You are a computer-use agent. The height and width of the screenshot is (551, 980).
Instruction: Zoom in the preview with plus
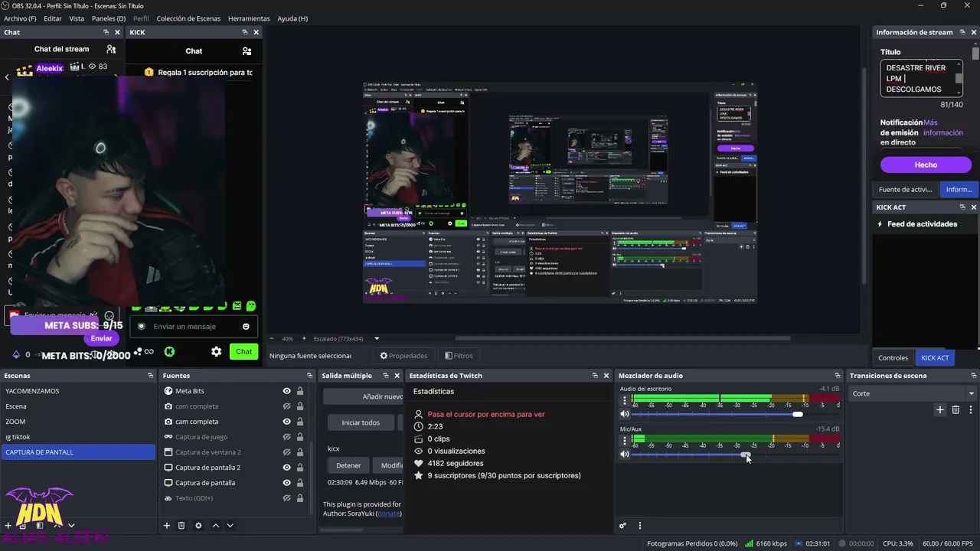point(304,338)
